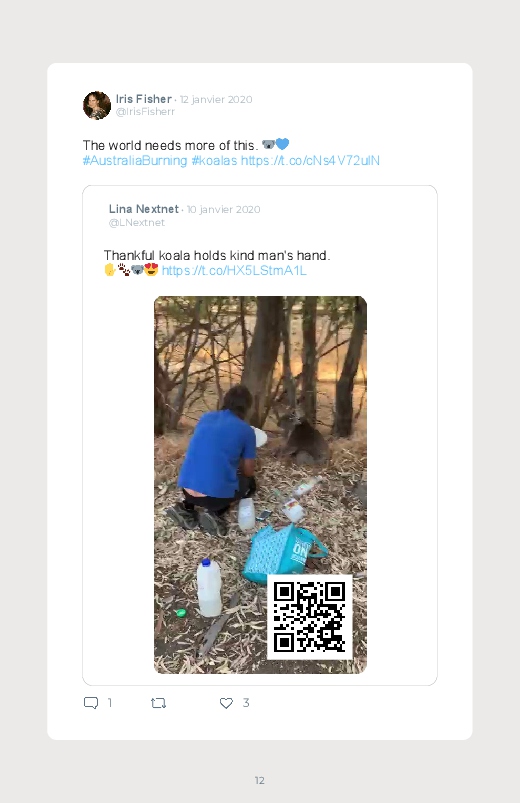Click the heart-eyes emoji in quoted tweet
Image resolution: width=520 pixels, height=803 pixels.
tap(151, 269)
